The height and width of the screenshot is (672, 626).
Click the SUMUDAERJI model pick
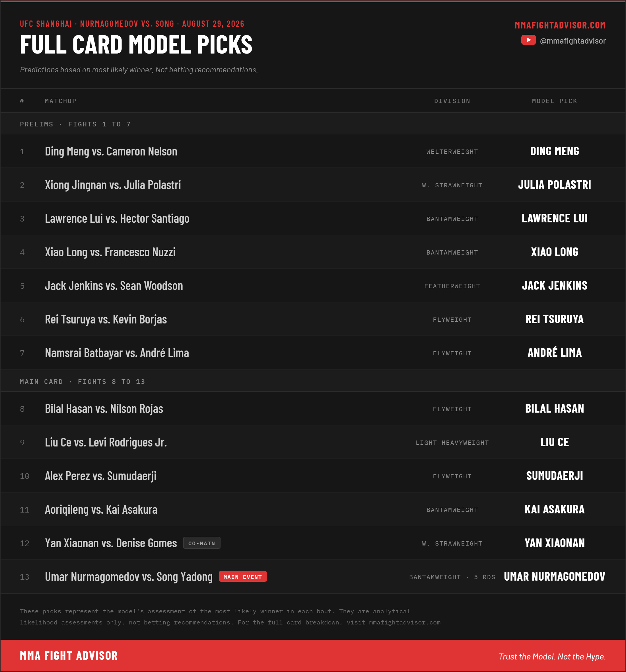pyautogui.click(x=554, y=476)
